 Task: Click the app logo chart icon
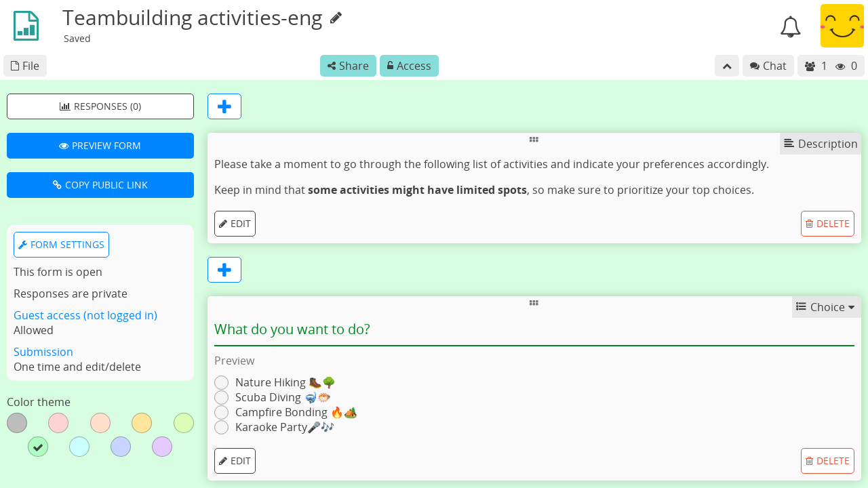click(25, 25)
